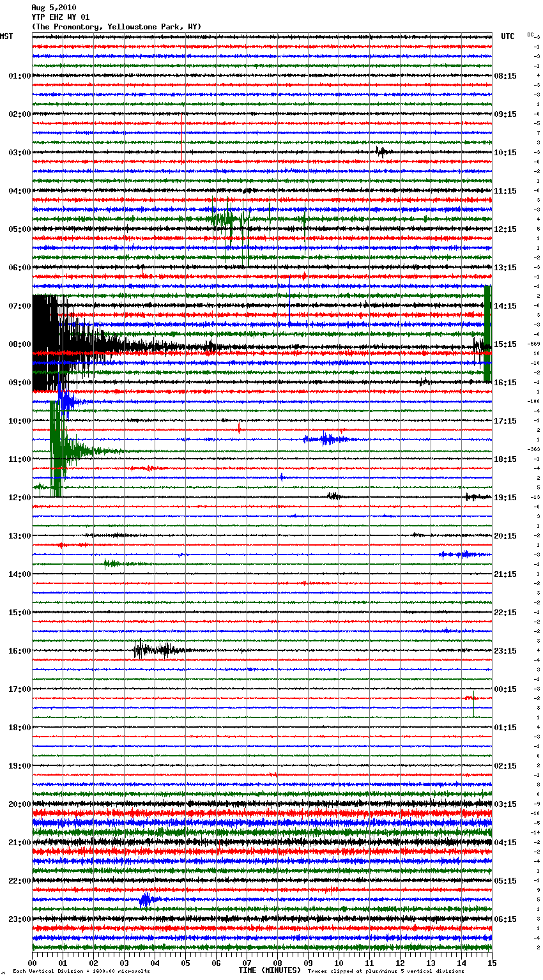Image resolution: width=543 pixels, height=980 pixels.
Task: Click the '00:15' UTC time label
Action: [505, 689]
